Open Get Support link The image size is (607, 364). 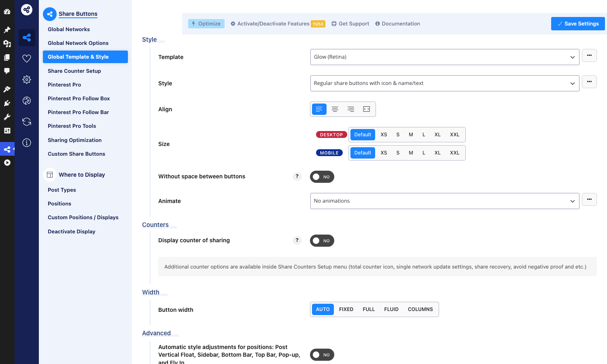tap(350, 23)
